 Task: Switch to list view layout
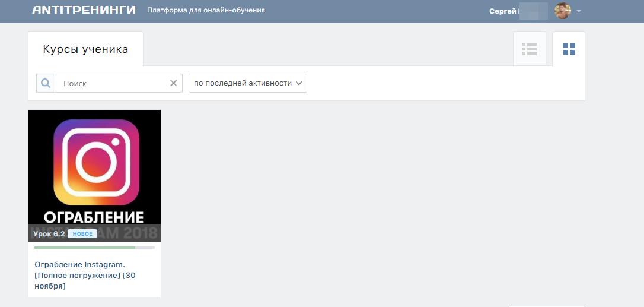point(529,49)
